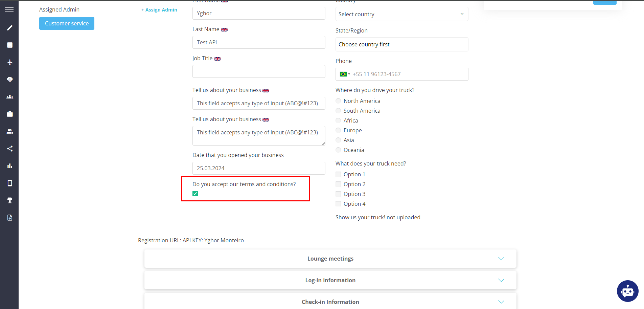Click the Assign Admin link
Viewport: 644px width, 309px height.
pos(159,9)
